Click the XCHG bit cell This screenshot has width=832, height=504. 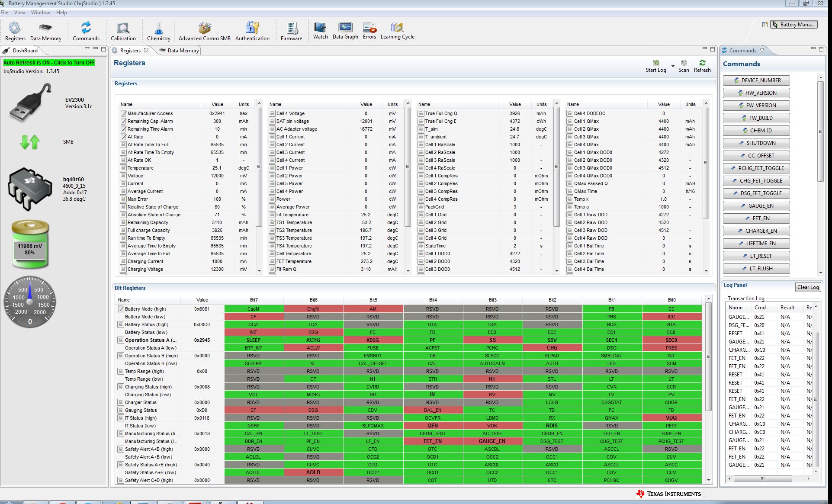click(313, 340)
